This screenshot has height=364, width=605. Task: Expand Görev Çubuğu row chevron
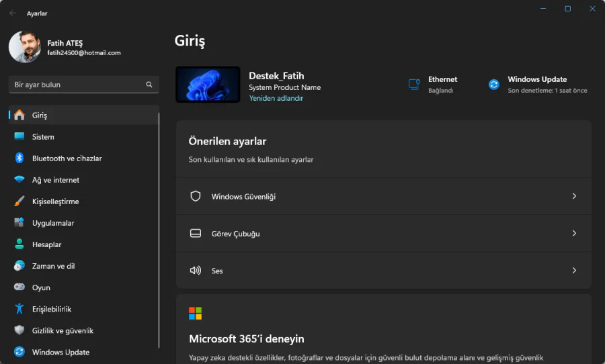point(574,233)
